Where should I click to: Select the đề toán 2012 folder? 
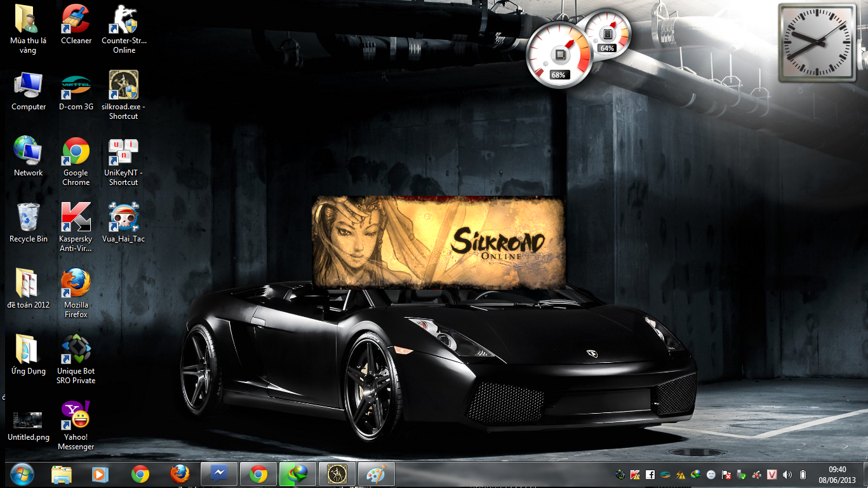click(x=29, y=288)
